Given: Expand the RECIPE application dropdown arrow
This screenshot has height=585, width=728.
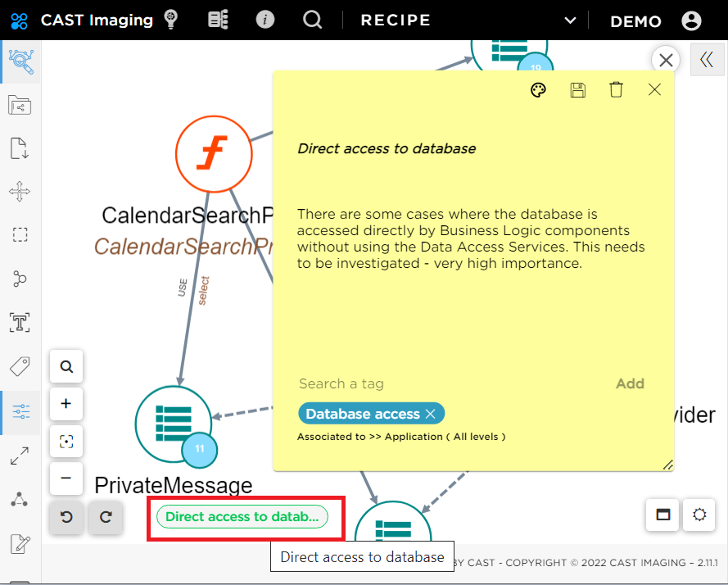Looking at the screenshot, I should 570,20.
